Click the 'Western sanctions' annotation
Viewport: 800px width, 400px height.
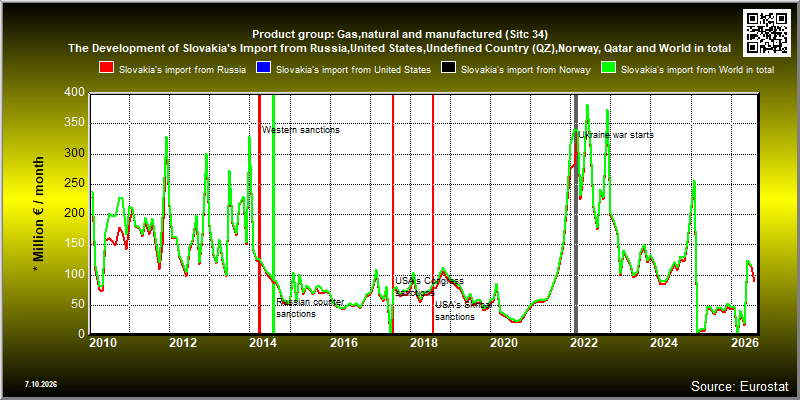tap(301, 130)
